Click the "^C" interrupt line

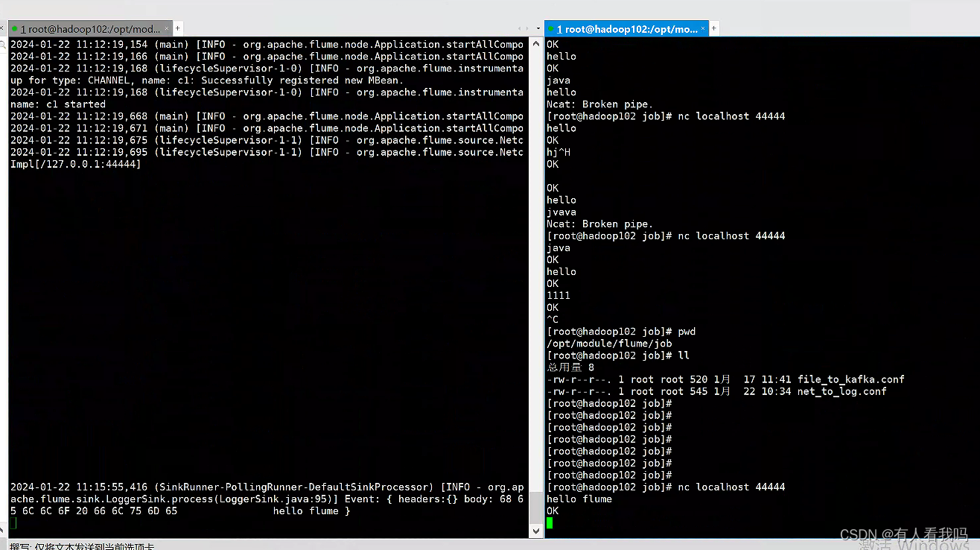point(553,319)
